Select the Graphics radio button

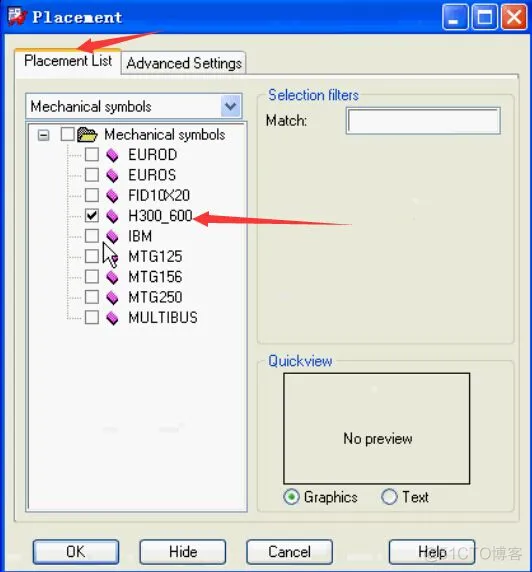point(291,497)
